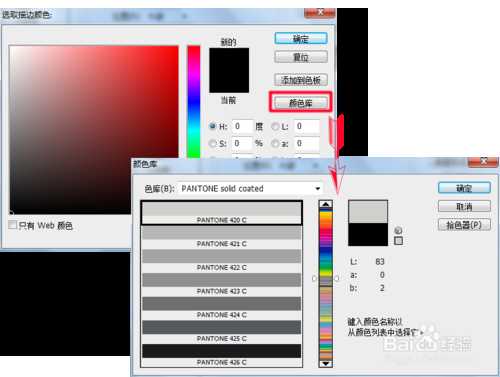Screen dimensions: 500x377
Task: Click the black current color preview in library
Action: tap(368, 235)
